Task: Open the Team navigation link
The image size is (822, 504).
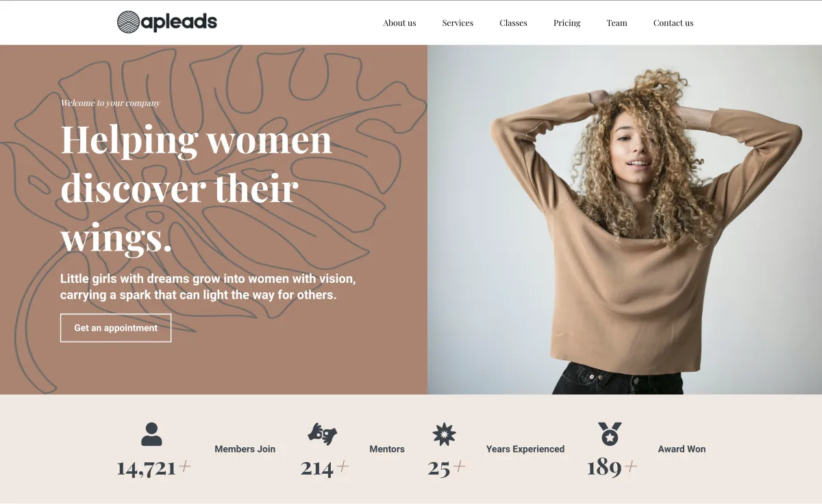Action: point(616,23)
